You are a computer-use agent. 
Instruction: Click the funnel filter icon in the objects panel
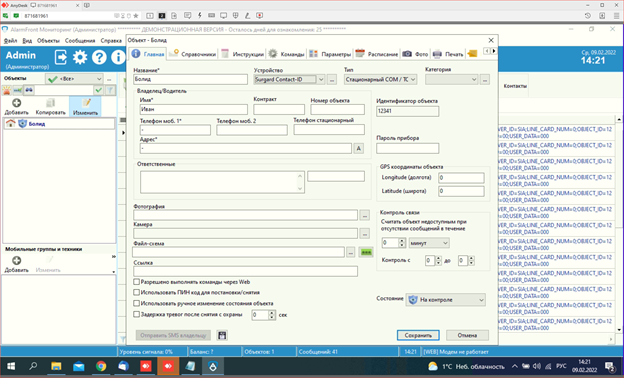pyautogui.click(x=110, y=90)
